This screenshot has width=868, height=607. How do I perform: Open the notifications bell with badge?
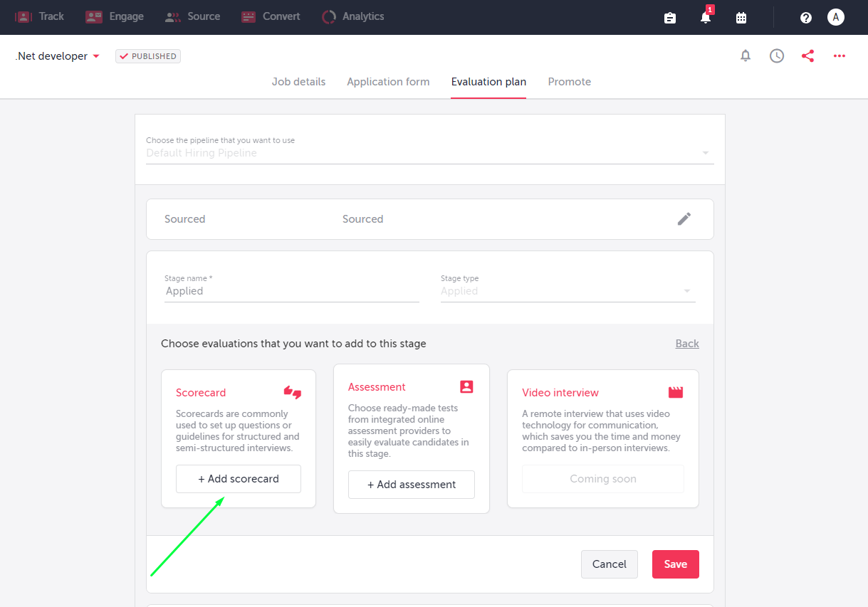pyautogui.click(x=705, y=17)
